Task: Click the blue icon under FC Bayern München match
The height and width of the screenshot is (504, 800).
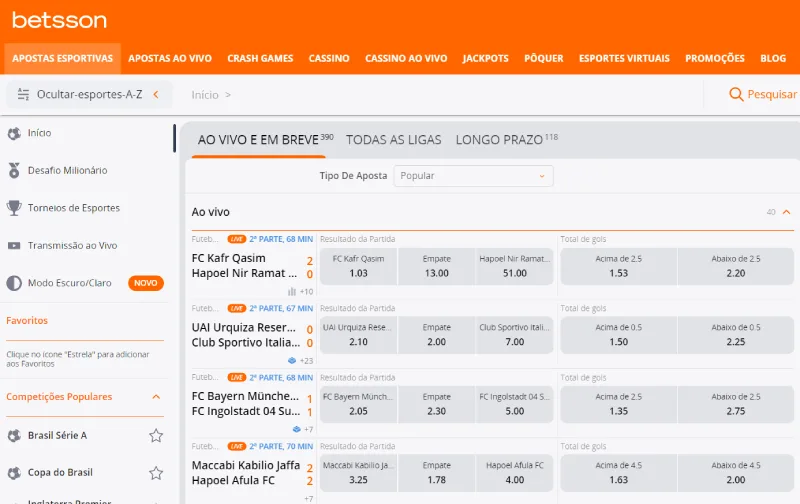Action: 296,430
